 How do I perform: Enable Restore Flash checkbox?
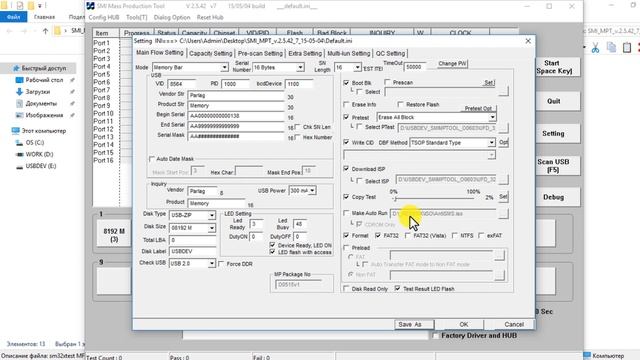point(400,104)
